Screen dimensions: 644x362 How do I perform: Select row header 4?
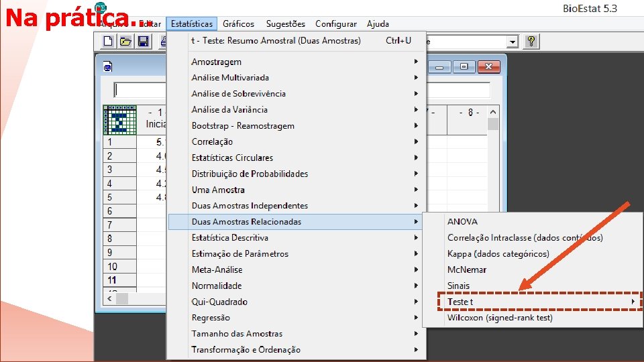[x=119, y=184]
